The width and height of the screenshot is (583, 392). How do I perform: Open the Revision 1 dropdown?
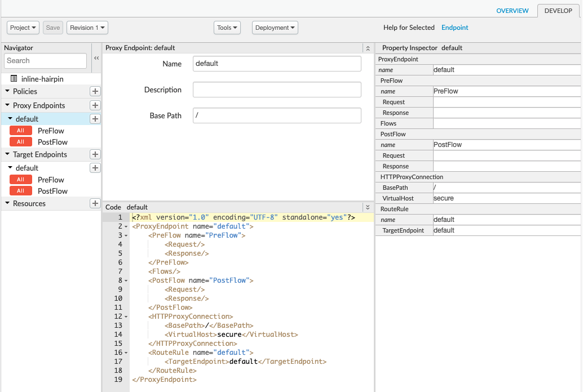tap(87, 28)
